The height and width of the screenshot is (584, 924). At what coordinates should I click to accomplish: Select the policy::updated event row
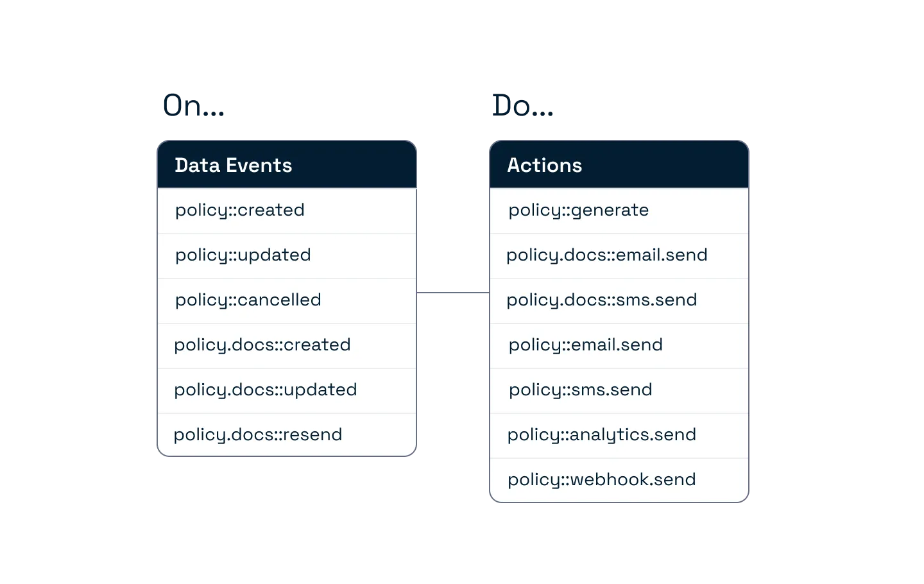(287, 255)
